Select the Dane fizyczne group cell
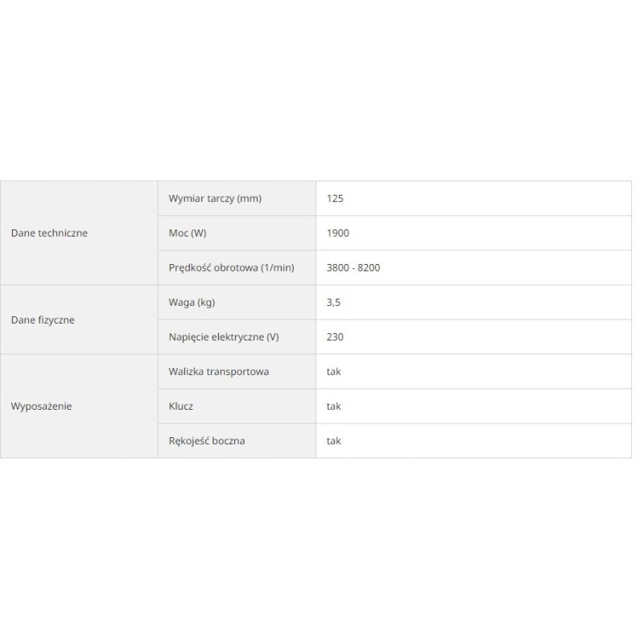 coord(43,320)
